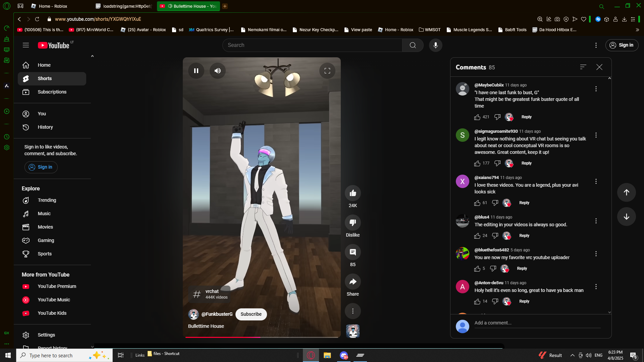Image resolution: width=644 pixels, height=362 pixels.
Task: Pause the Bullettime House short
Action: 196,71
